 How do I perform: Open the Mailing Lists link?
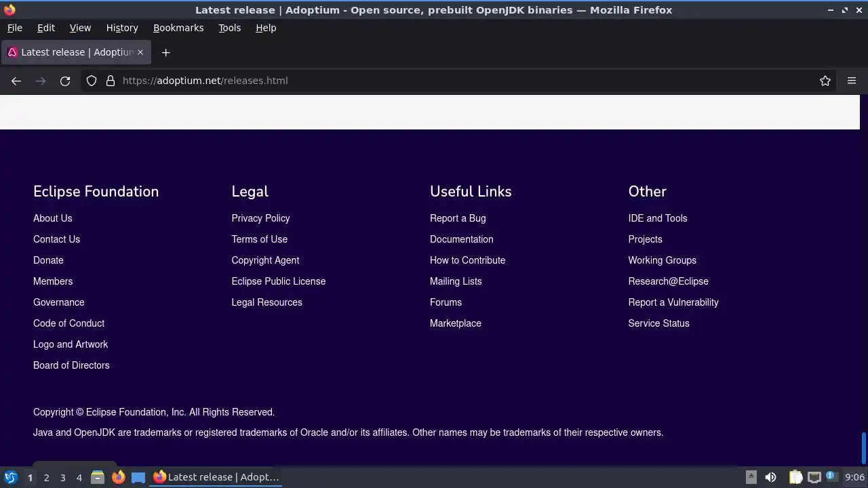click(456, 281)
